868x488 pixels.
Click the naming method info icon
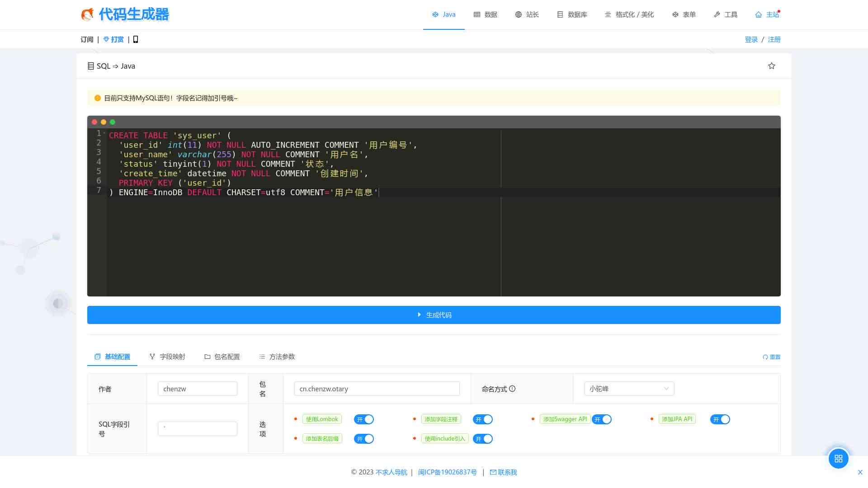pos(512,389)
